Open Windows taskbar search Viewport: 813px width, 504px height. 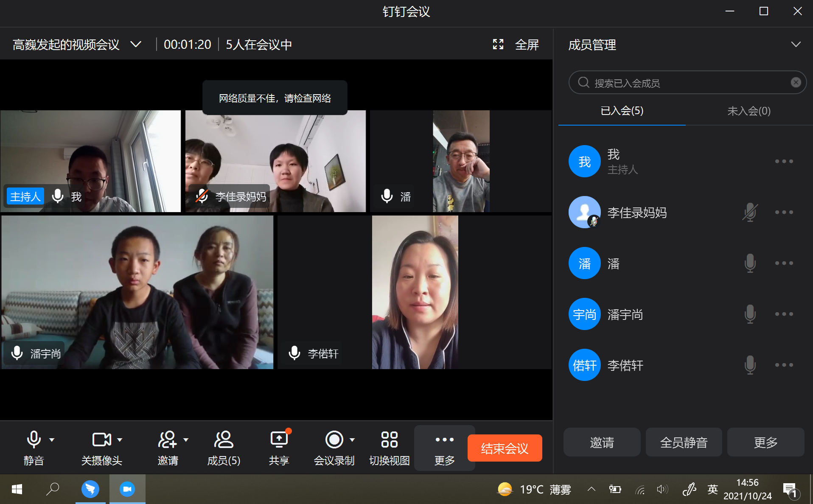coord(53,489)
